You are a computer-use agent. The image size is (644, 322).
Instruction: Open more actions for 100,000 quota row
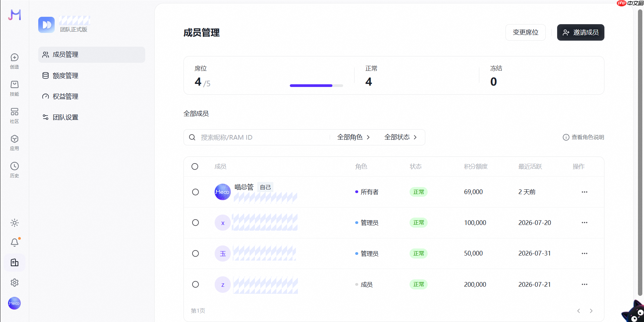[584, 223]
